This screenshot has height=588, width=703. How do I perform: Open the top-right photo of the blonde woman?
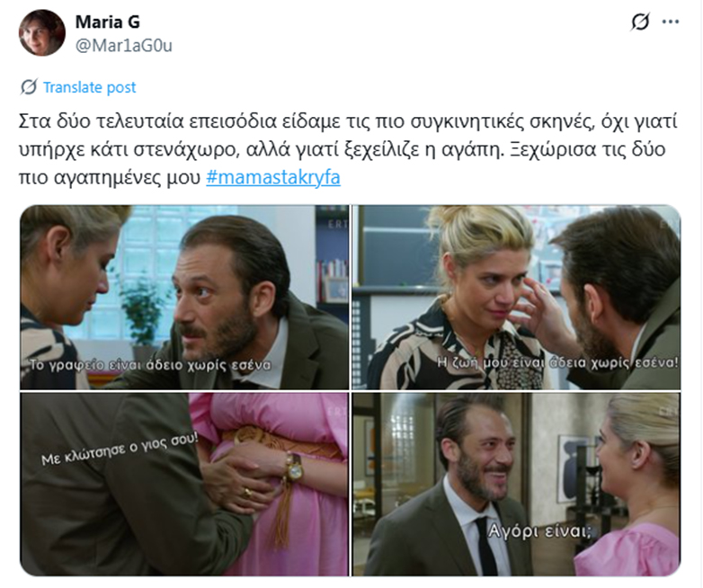click(516, 297)
